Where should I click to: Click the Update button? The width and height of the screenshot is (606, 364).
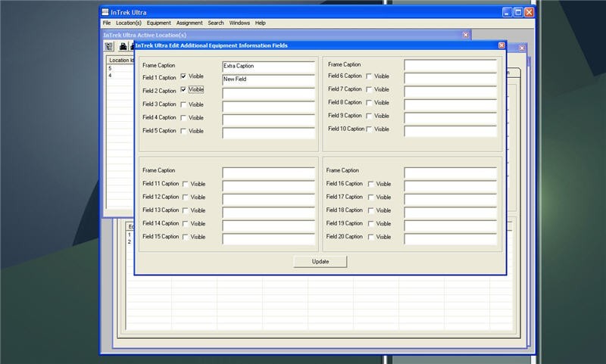tap(320, 261)
